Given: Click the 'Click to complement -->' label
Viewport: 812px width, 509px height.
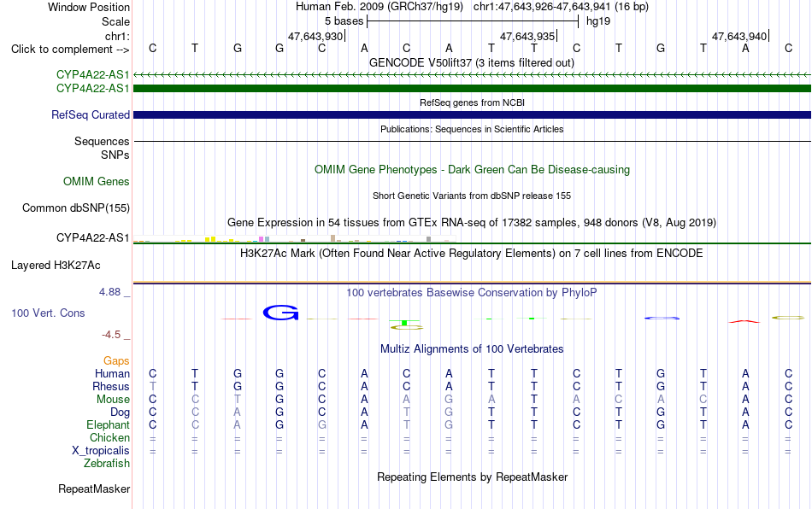Looking at the screenshot, I should [x=70, y=50].
